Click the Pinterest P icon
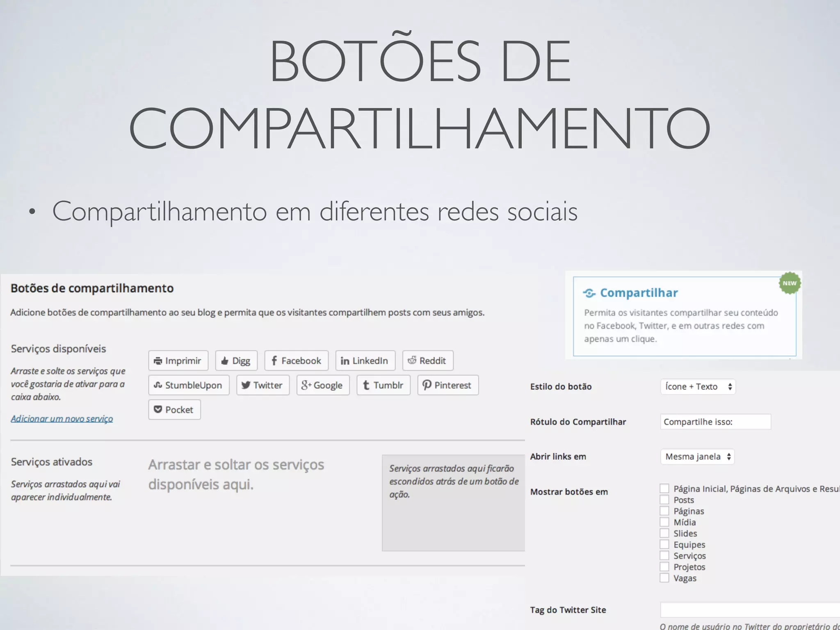 tap(427, 385)
